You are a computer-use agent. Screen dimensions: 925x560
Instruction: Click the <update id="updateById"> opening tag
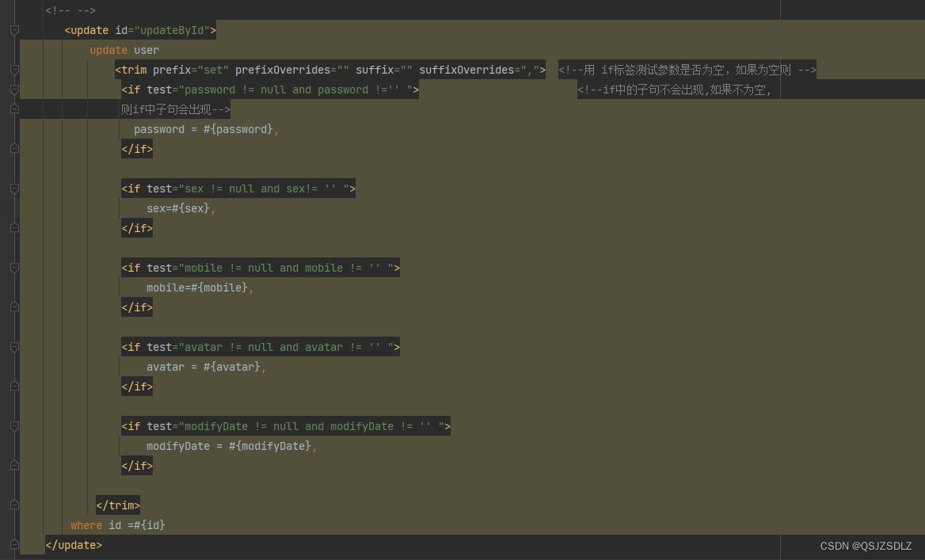click(140, 30)
